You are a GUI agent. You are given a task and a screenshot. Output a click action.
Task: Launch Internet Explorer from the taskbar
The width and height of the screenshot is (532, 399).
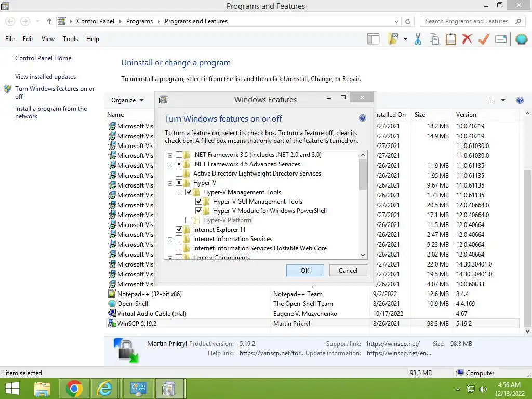click(x=104, y=389)
